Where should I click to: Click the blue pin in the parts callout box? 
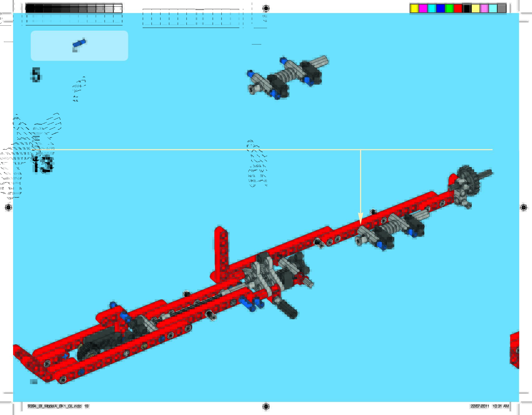[x=79, y=43]
